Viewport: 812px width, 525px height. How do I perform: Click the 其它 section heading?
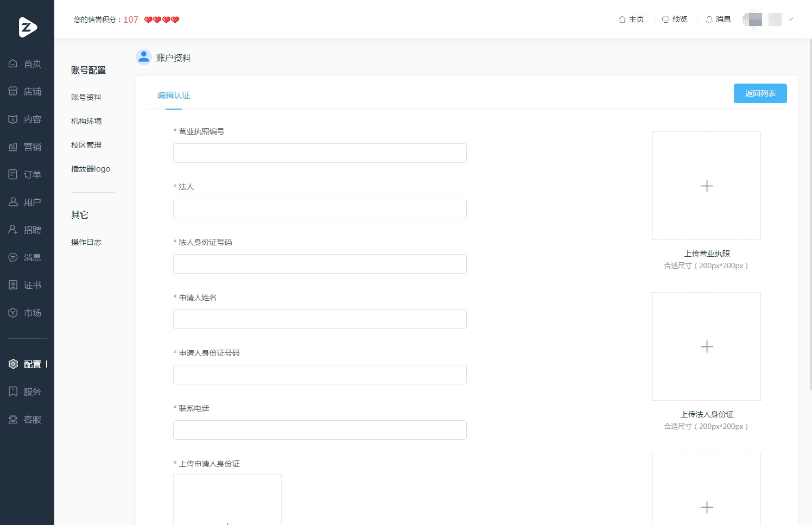point(80,215)
